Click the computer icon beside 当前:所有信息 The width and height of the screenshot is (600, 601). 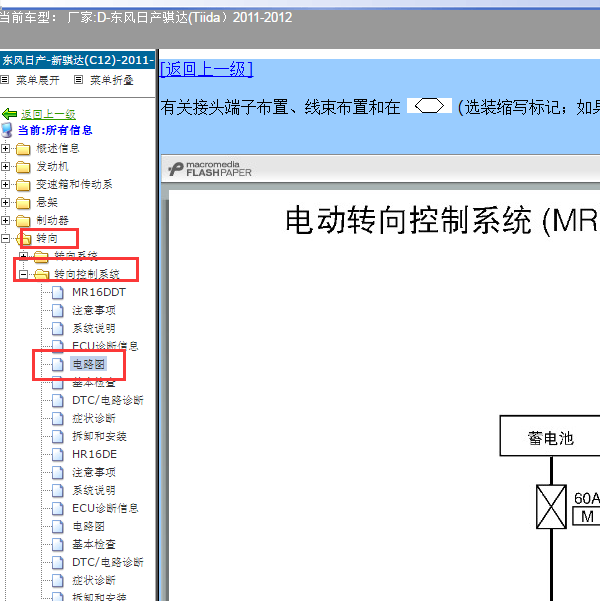[x=7, y=130]
